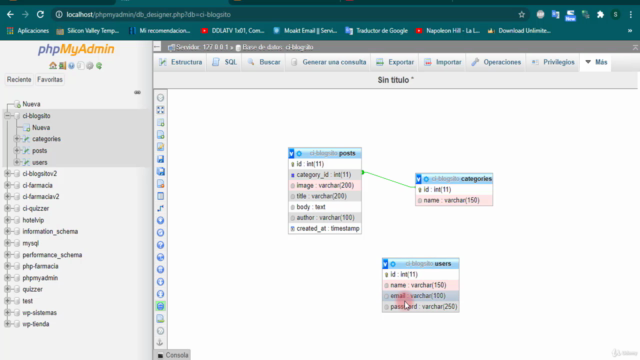Open designer Help icon

[160, 245]
